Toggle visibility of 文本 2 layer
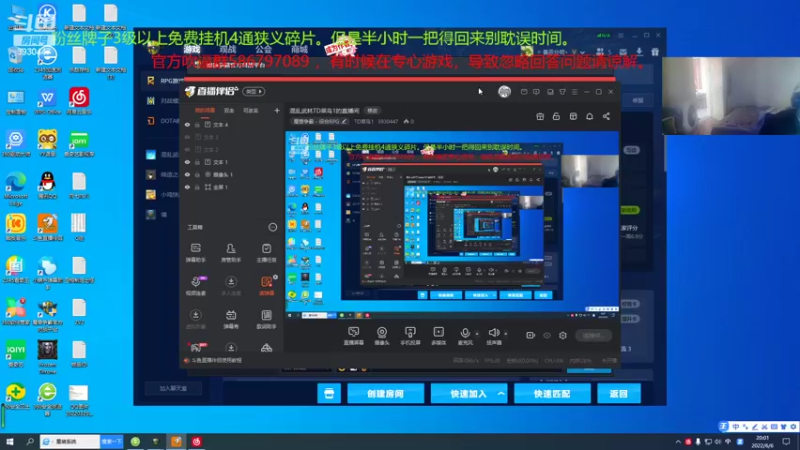The width and height of the screenshot is (800, 450). pos(187,149)
